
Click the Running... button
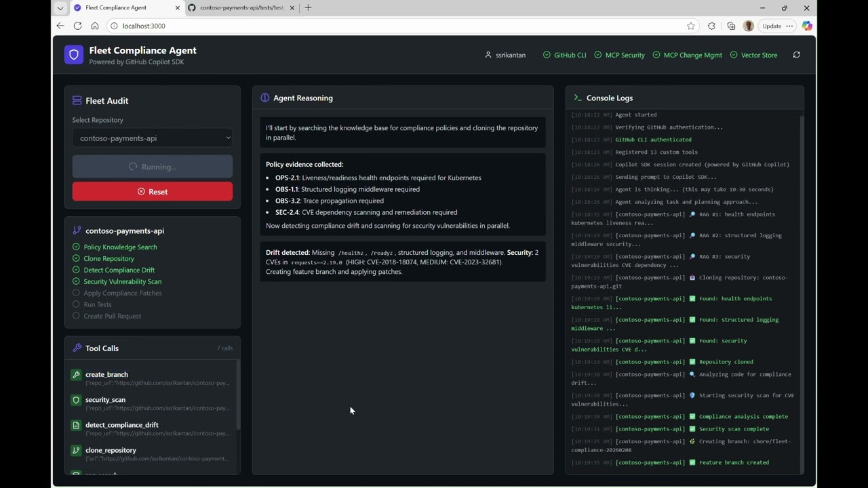153,167
